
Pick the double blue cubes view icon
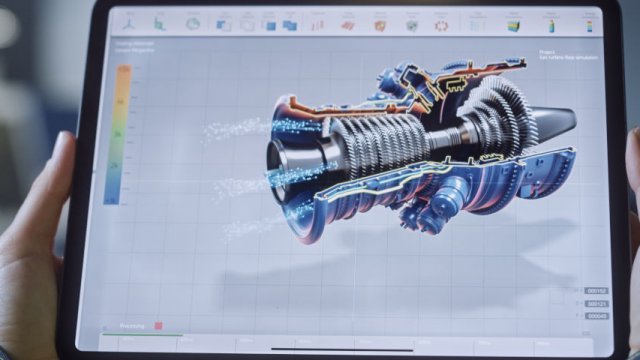pyautogui.click(x=290, y=26)
